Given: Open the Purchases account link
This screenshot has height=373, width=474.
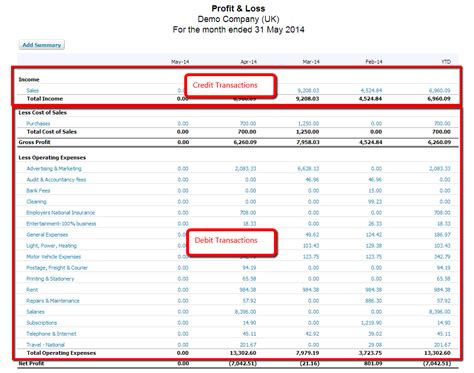Looking at the screenshot, I should tap(38, 124).
